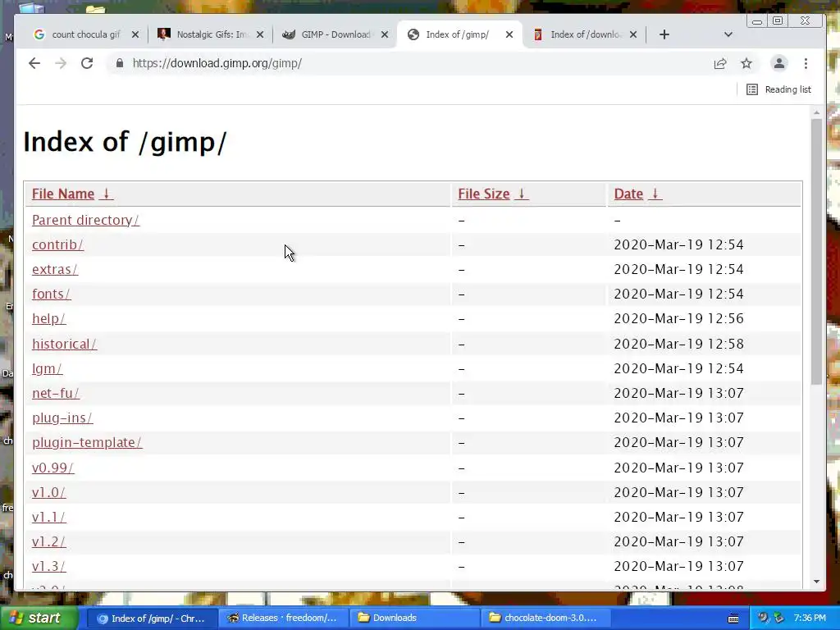Viewport: 840px width, 630px height.
Task: Click the arrow next to Date
Action: 655,194
